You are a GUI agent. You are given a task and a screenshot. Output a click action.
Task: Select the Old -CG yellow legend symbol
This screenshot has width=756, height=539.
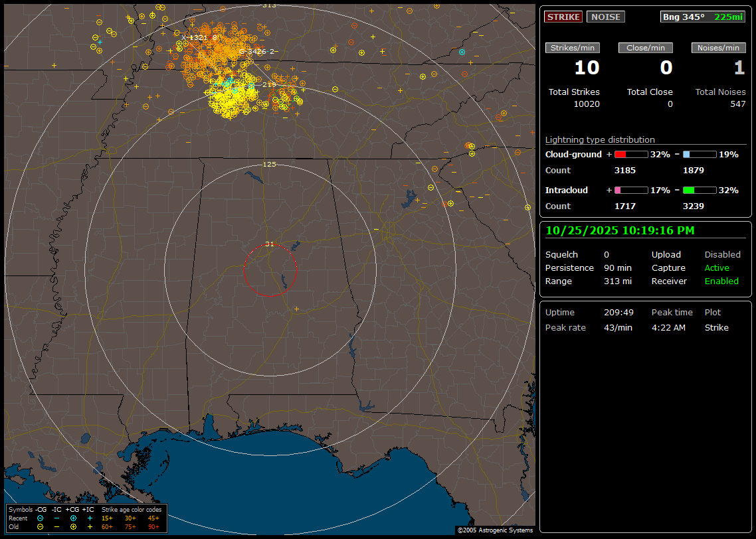click(40, 526)
